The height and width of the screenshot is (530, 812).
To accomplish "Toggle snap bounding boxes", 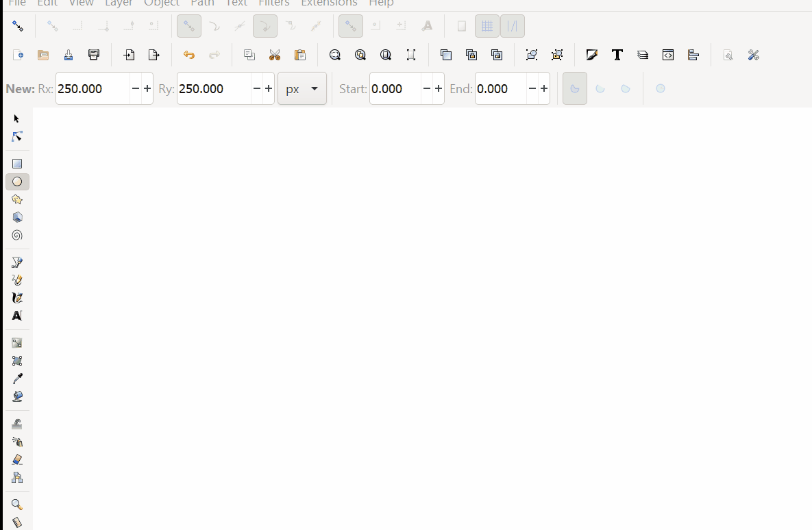I will click(x=52, y=26).
